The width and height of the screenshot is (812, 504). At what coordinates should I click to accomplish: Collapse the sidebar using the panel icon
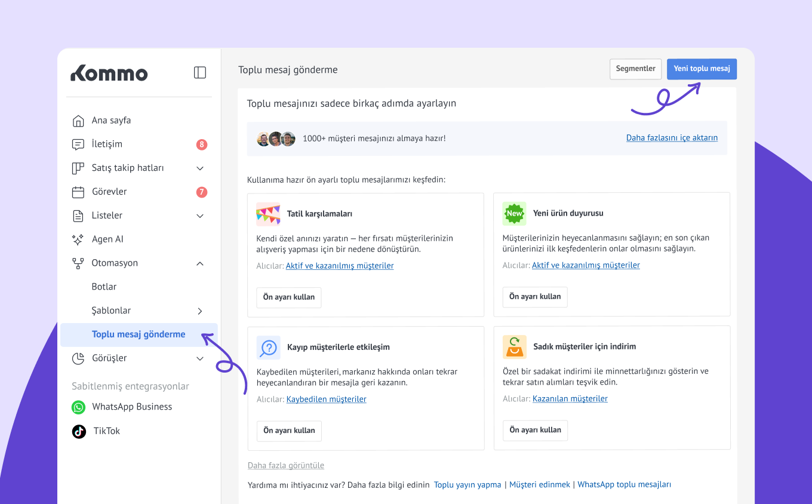coord(200,73)
